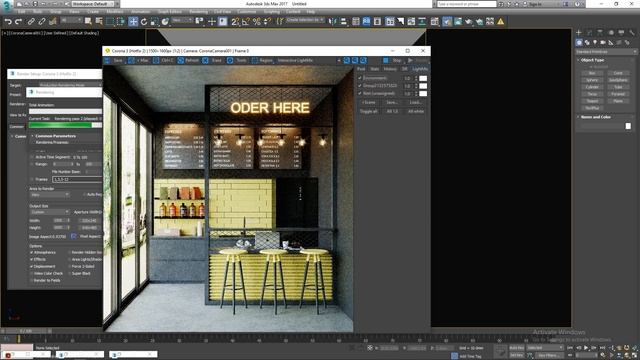Image resolution: width=640 pixels, height=360 pixels.
Task: Open the Create Selection Set dropdown
Action: coord(306,20)
